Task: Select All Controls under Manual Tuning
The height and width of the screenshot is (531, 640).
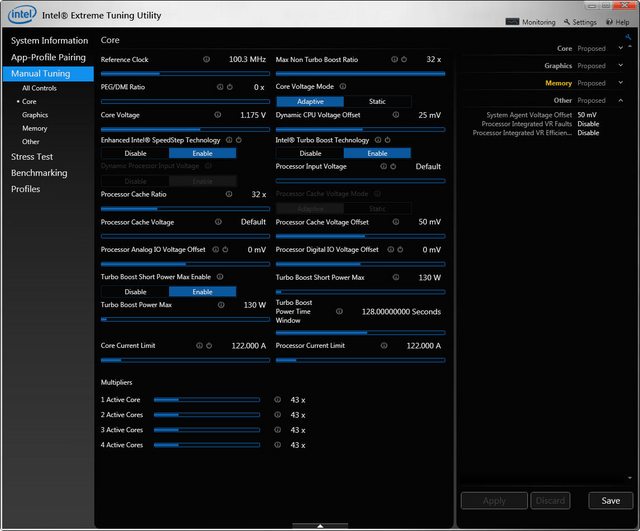Action: click(39, 88)
